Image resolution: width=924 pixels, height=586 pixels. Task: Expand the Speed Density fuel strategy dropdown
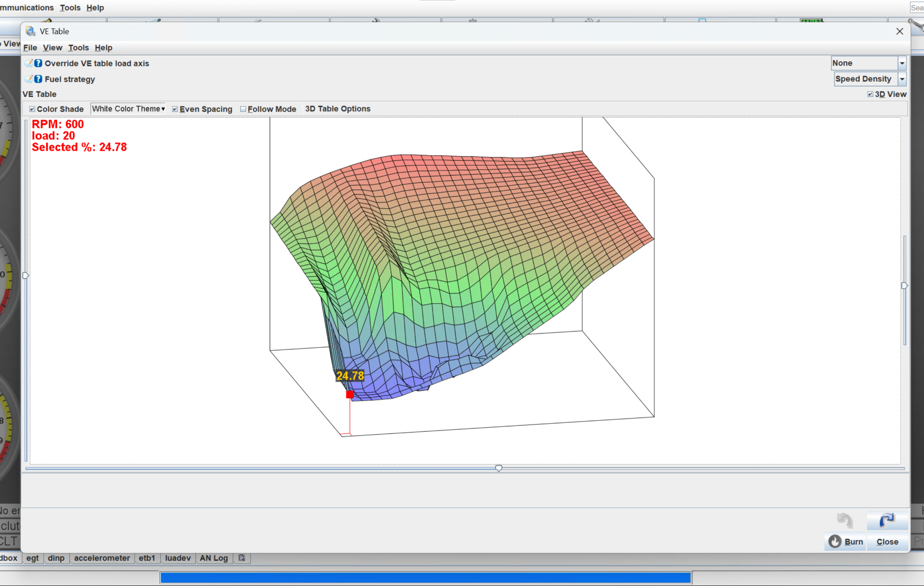click(902, 79)
